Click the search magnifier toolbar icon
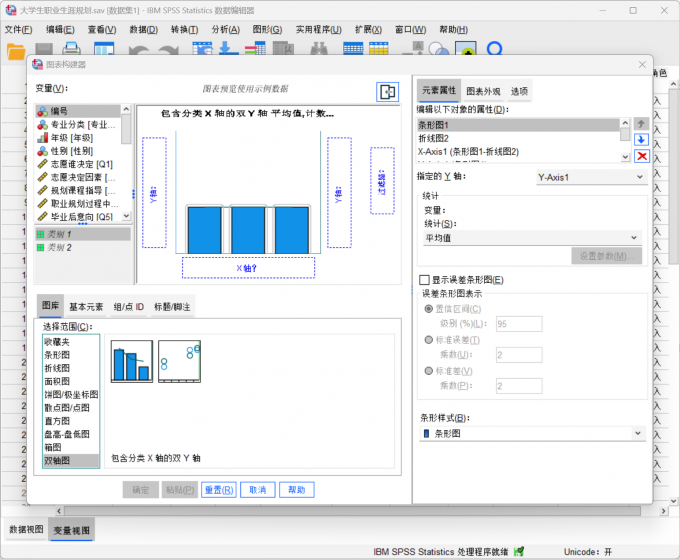This screenshot has height=559, width=680. click(x=494, y=49)
